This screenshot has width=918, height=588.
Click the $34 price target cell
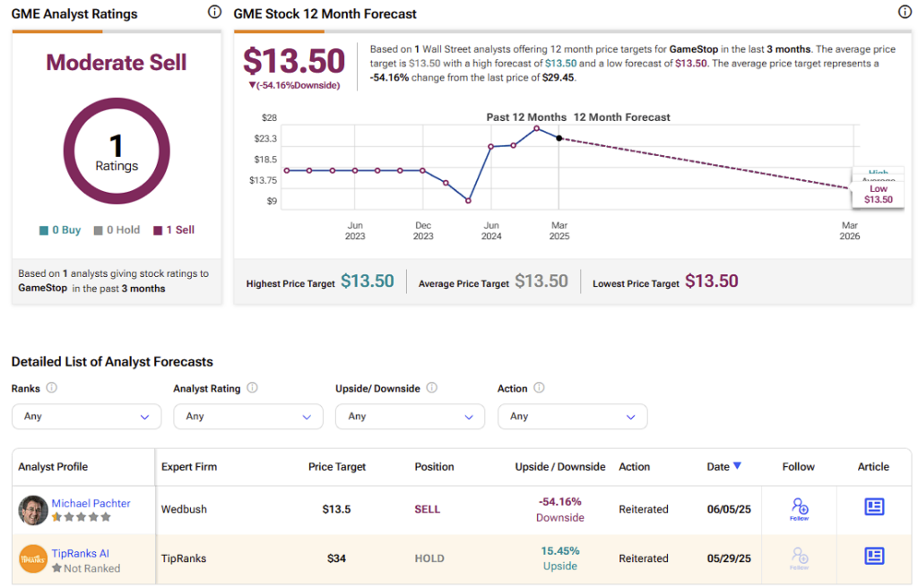point(337,558)
